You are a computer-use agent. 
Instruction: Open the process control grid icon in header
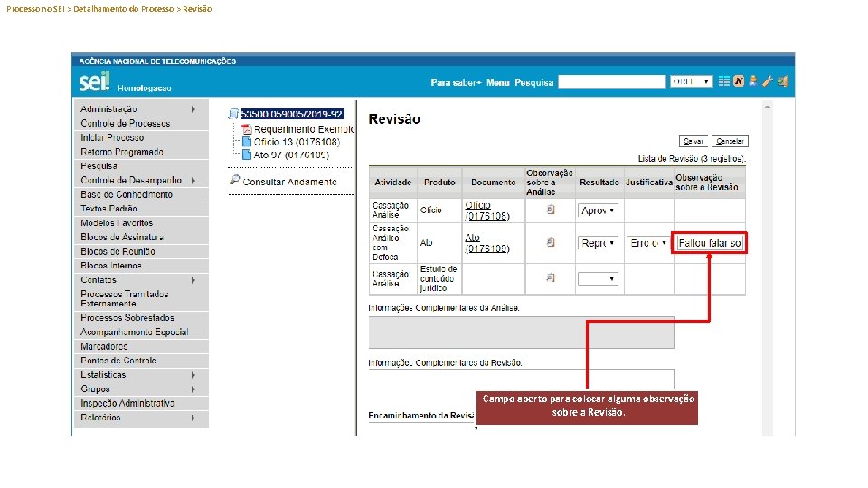(x=723, y=81)
